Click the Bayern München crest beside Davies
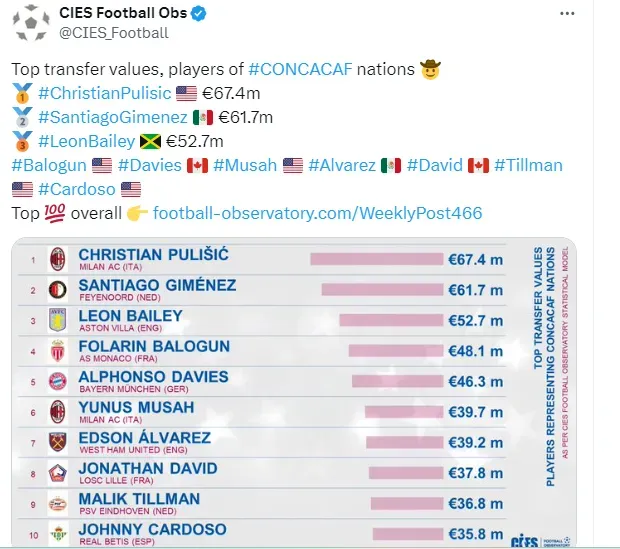Image resolution: width=620 pixels, height=549 pixels. pos(58,381)
